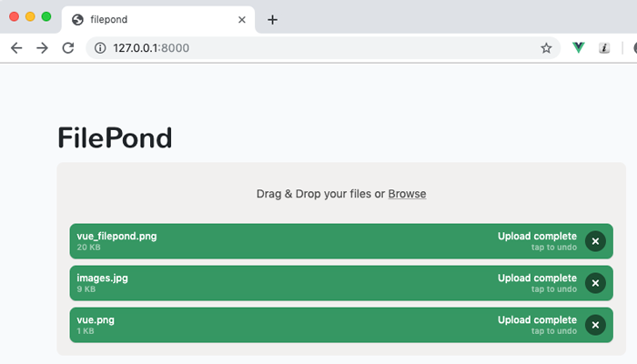The width and height of the screenshot is (637, 364).
Task: Open a new browser tab
Action: (273, 19)
